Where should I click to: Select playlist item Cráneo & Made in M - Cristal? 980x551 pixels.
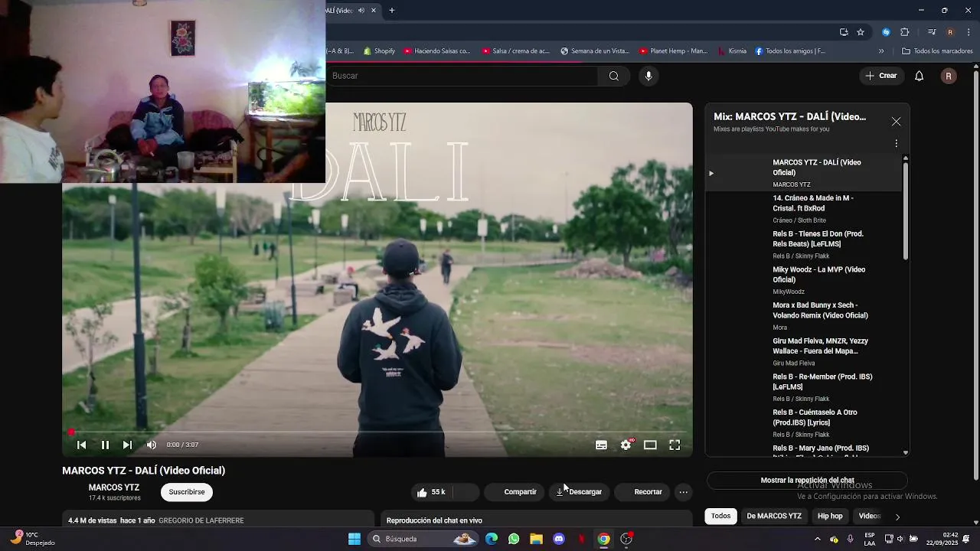[x=802, y=208]
